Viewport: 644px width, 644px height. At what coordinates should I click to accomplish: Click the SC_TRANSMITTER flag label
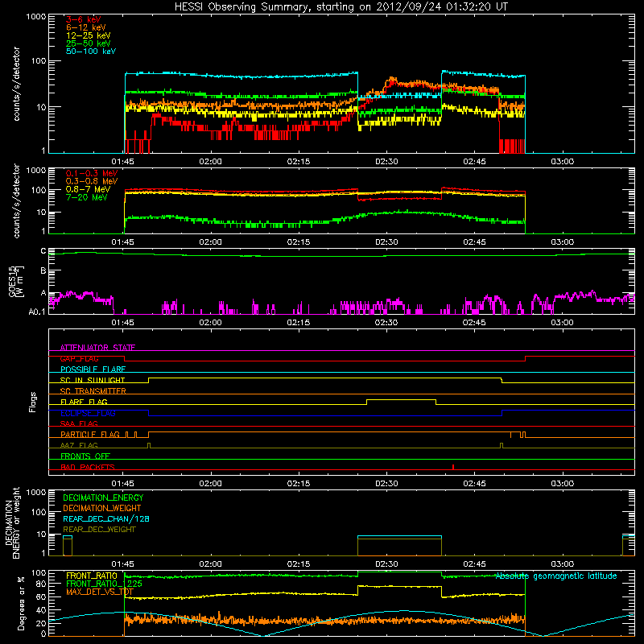point(93,391)
